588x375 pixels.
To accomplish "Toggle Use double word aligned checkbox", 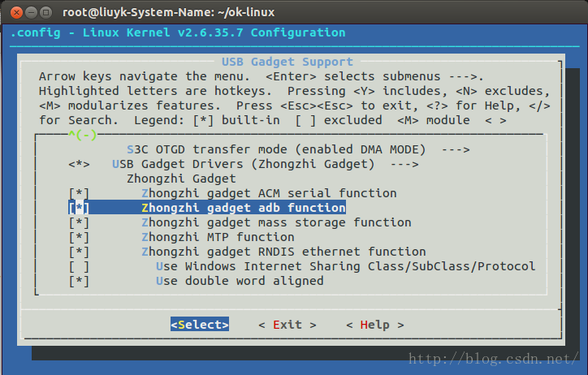I will (79, 281).
